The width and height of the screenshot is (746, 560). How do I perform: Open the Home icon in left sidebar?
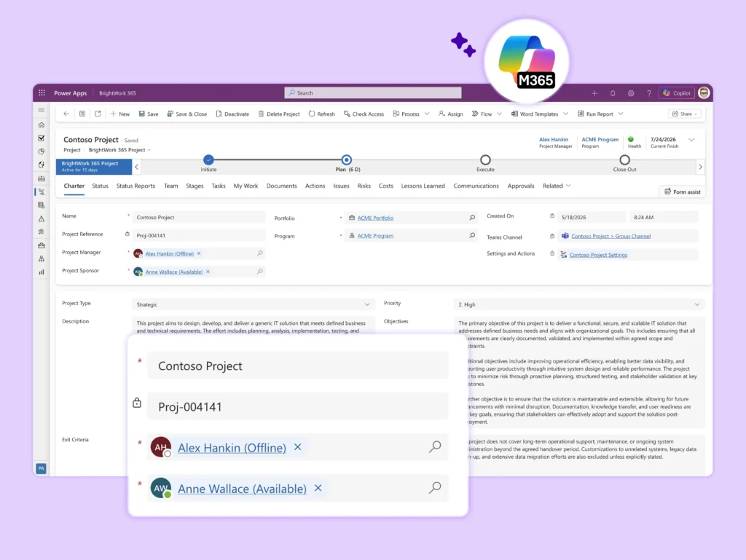pos(42,125)
